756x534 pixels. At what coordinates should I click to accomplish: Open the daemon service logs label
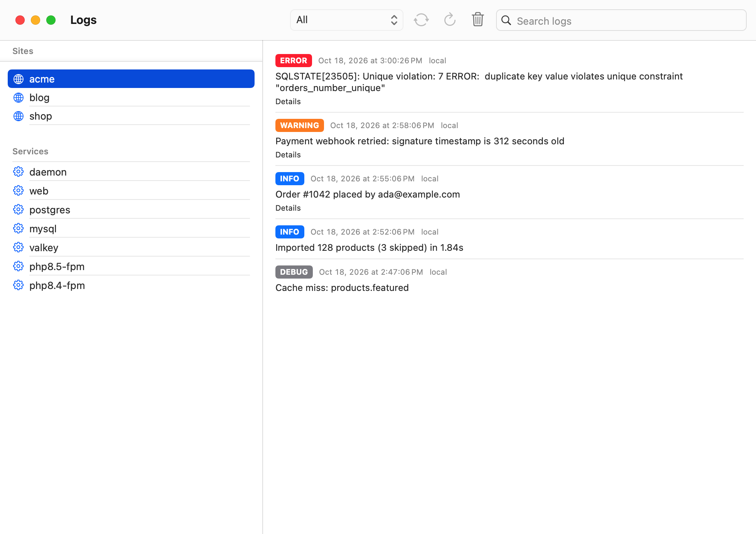pos(48,172)
